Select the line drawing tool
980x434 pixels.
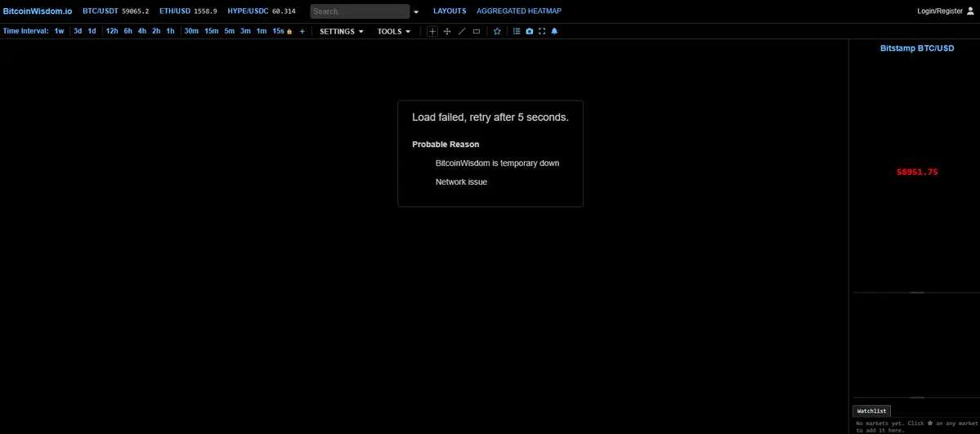[x=462, y=31]
